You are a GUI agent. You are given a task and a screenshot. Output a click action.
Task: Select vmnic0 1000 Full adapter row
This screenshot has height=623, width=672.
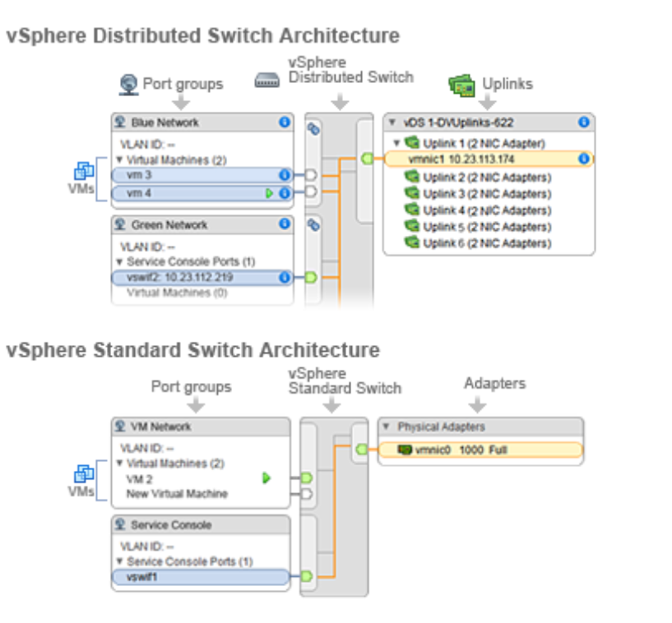pyautogui.click(x=480, y=450)
